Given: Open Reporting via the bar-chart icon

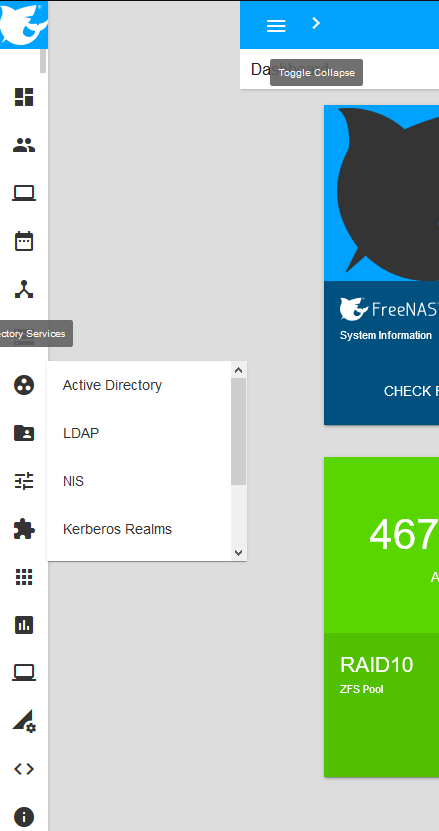Looking at the screenshot, I should pos(24,625).
